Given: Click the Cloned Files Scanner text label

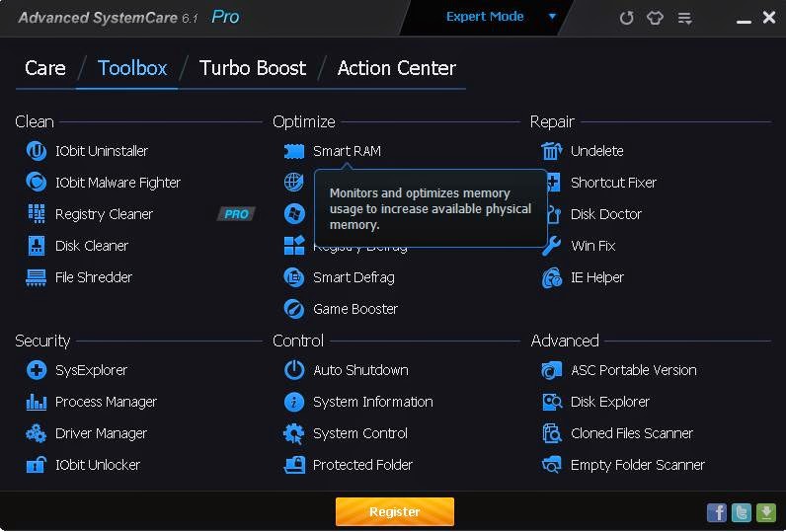Looking at the screenshot, I should coord(632,433).
